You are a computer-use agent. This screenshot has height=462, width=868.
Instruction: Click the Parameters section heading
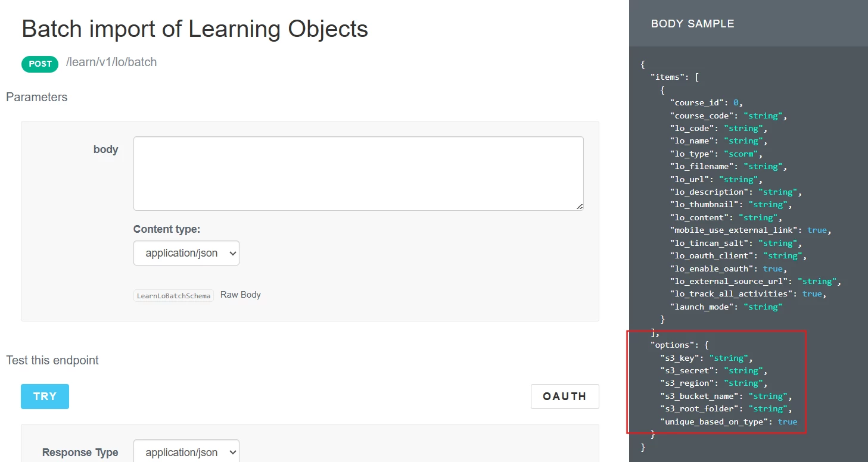coord(37,97)
